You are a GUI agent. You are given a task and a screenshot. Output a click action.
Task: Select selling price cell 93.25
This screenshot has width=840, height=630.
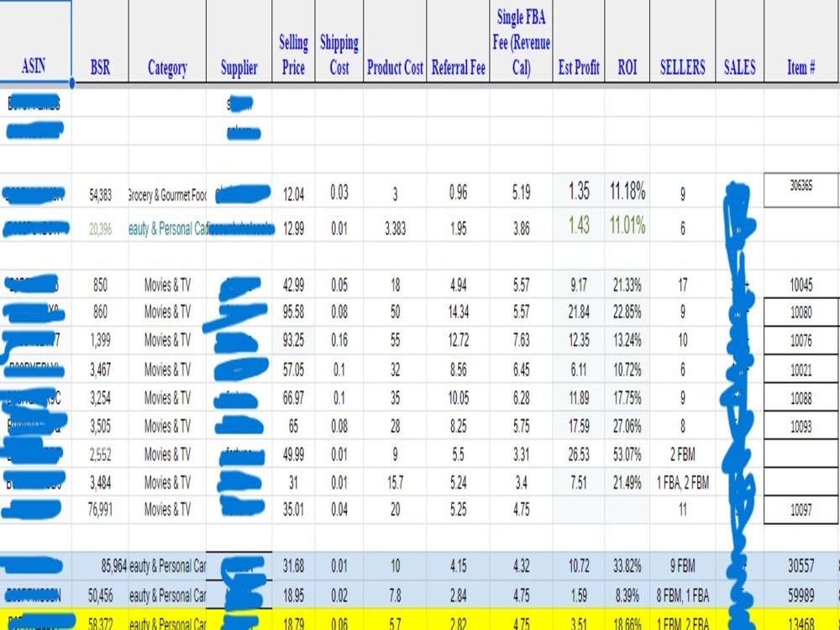[293, 340]
